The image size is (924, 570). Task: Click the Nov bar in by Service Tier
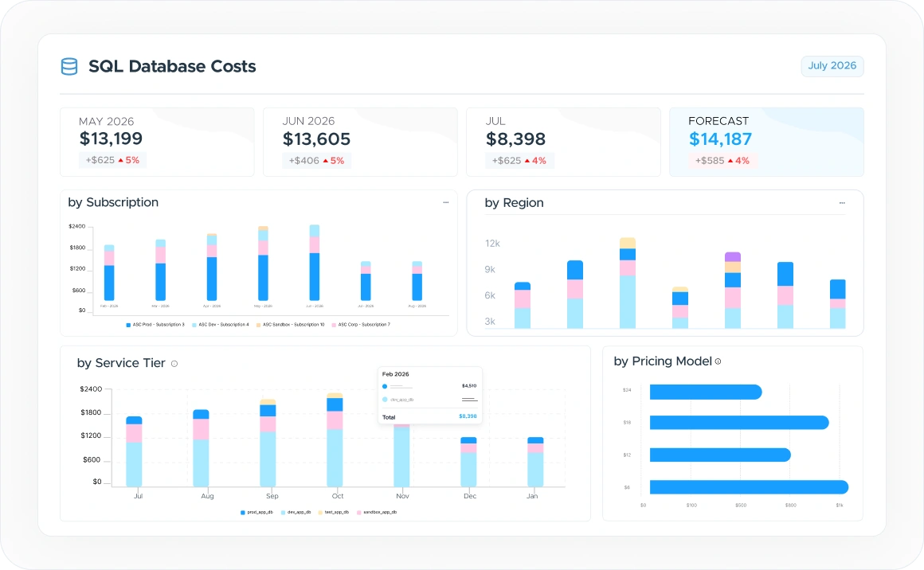point(402,455)
